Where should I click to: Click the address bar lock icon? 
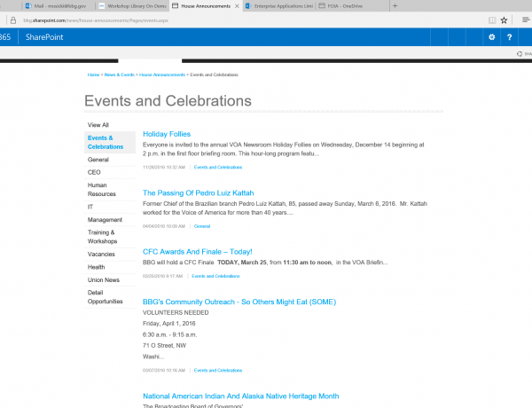[13, 20]
